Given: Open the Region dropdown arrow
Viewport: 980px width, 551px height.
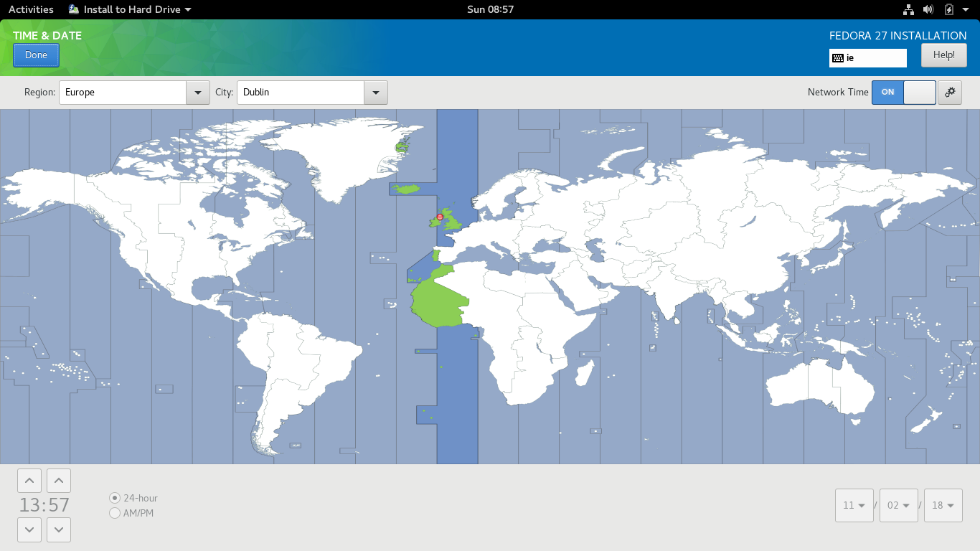Looking at the screenshot, I should pyautogui.click(x=198, y=93).
